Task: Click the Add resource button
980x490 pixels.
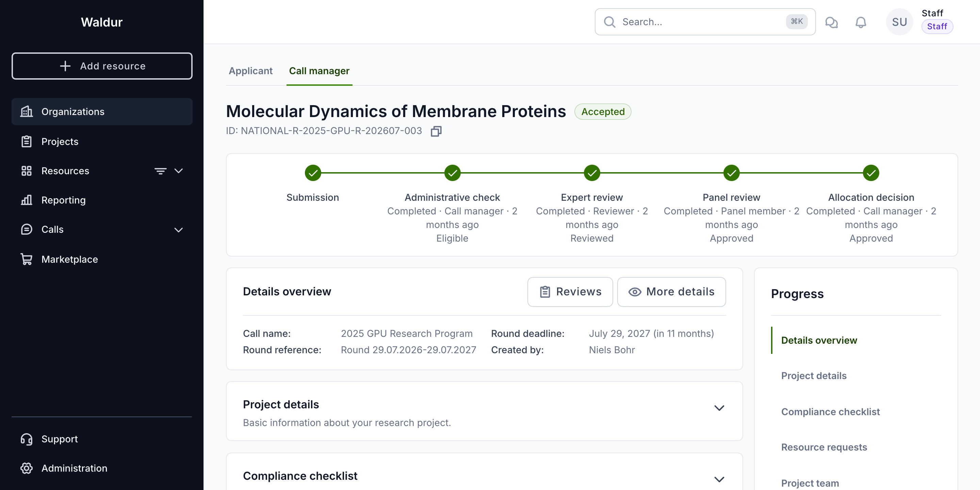Action: [x=102, y=66]
